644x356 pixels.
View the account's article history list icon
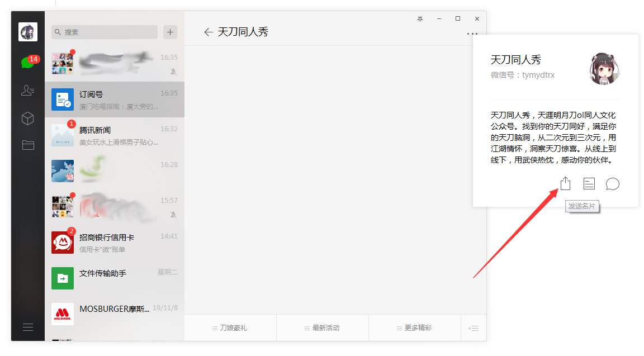click(x=589, y=183)
